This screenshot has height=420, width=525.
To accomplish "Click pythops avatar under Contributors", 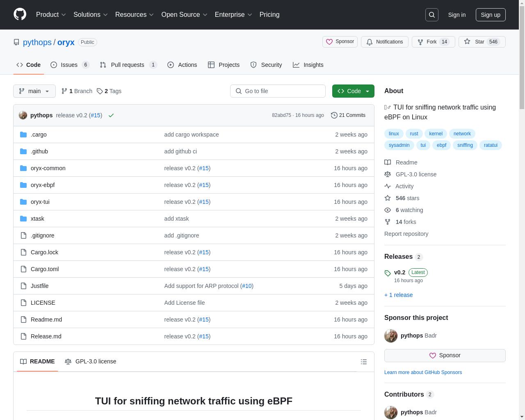I will [x=391, y=412].
